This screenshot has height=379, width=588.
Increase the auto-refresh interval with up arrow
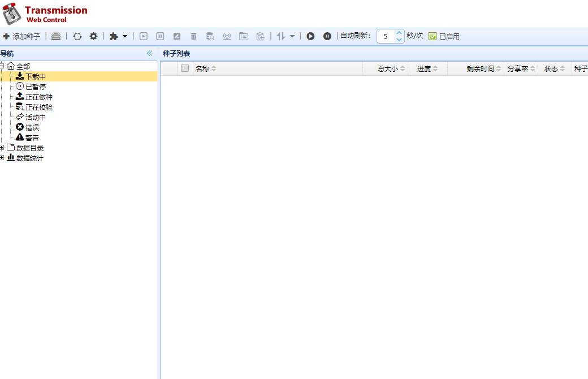coord(399,33)
